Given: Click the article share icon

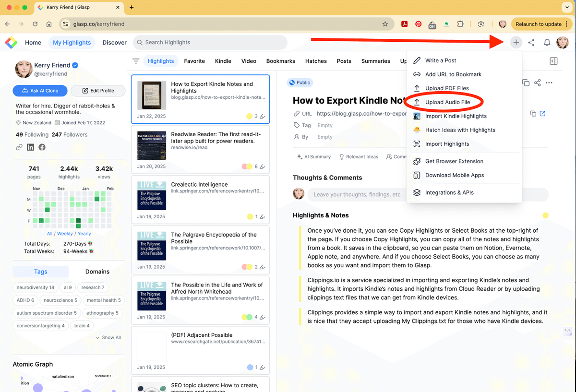Looking at the screenshot, I should 538,83.
